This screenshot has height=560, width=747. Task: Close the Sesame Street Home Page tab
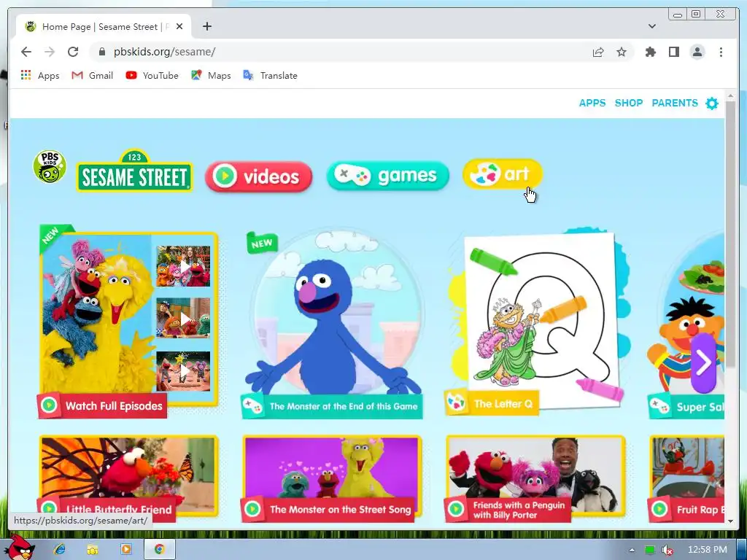coord(179,27)
